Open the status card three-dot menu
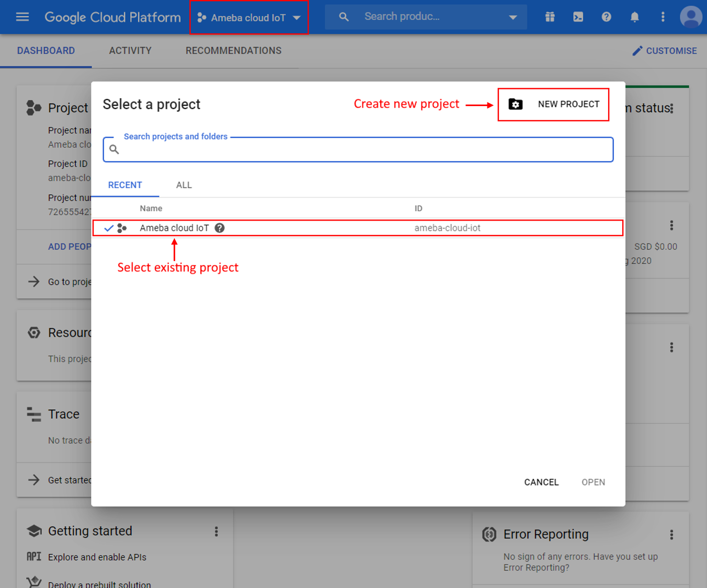707x588 pixels. click(x=671, y=108)
